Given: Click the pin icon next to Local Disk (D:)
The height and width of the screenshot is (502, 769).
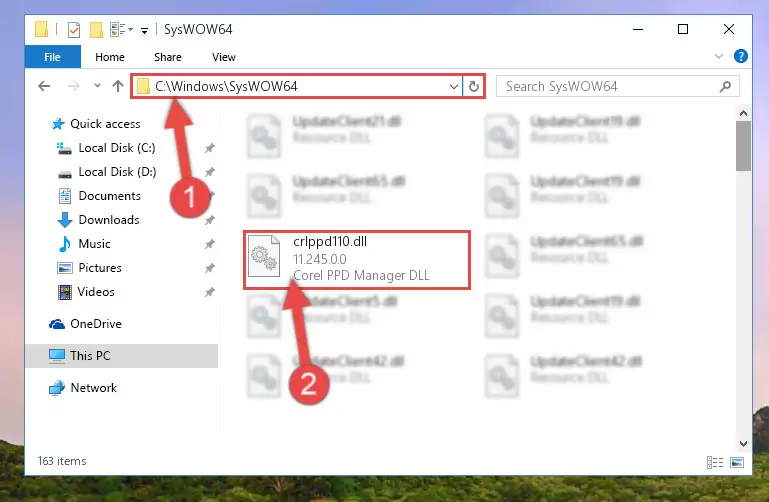Looking at the screenshot, I should click(209, 172).
